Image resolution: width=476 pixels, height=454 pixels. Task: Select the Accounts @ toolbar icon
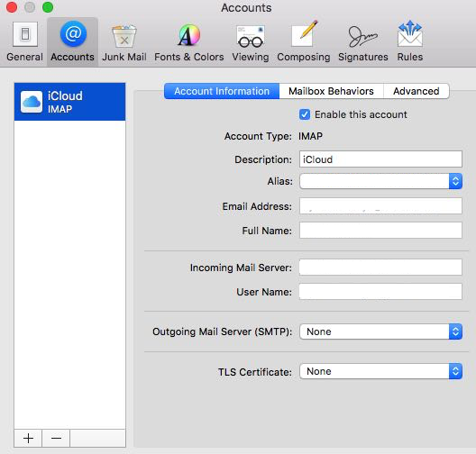point(72,41)
